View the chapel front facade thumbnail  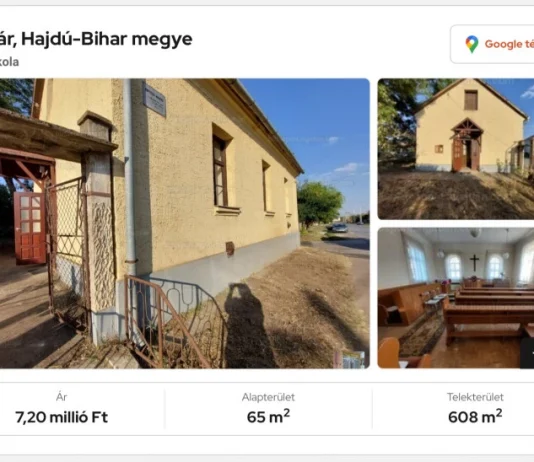tap(456, 149)
